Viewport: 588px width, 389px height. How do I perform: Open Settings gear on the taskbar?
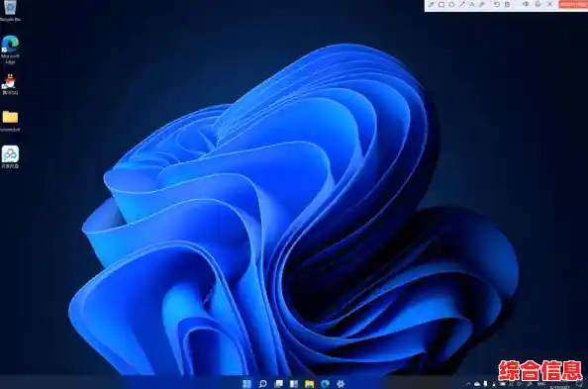[x=341, y=383]
